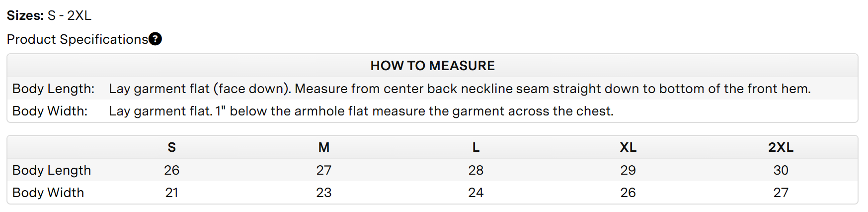Click the Sizes S - 2XL text
This screenshot has height=212, width=868.
click(x=49, y=15)
